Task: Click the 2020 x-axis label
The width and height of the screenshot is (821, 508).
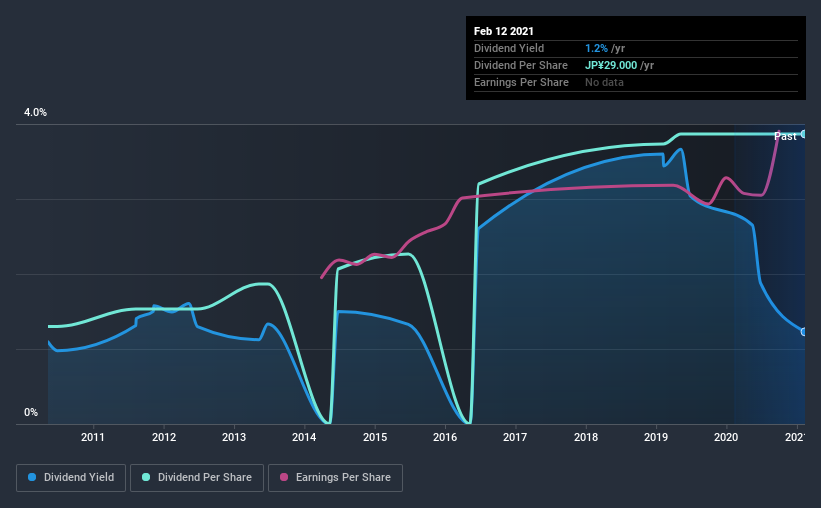Action: pyautogui.click(x=726, y=437)
